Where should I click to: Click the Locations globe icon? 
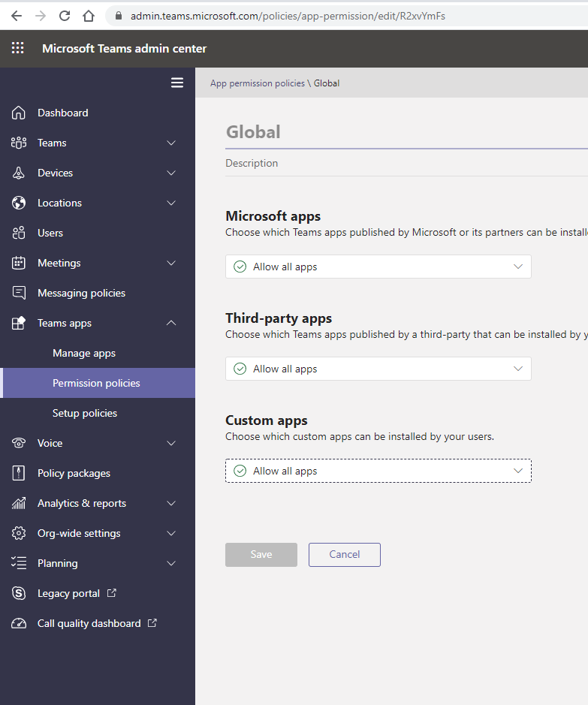click(x=19, y=203)
